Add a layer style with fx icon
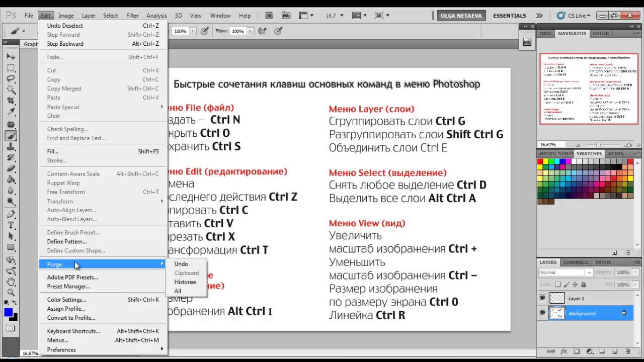The image size is (644, 362). point(564,351)
